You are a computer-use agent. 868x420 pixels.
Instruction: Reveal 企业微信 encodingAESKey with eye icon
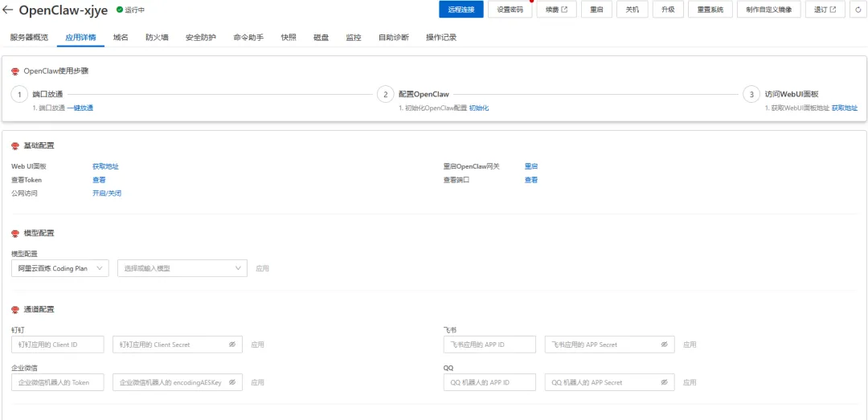pyautogui.click(x=232, y=382)
